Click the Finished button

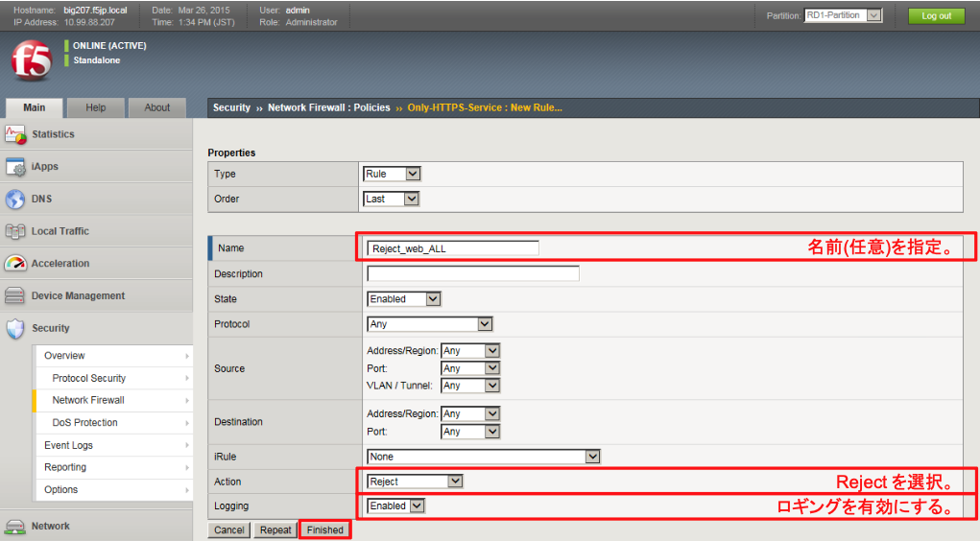[325, 529]
